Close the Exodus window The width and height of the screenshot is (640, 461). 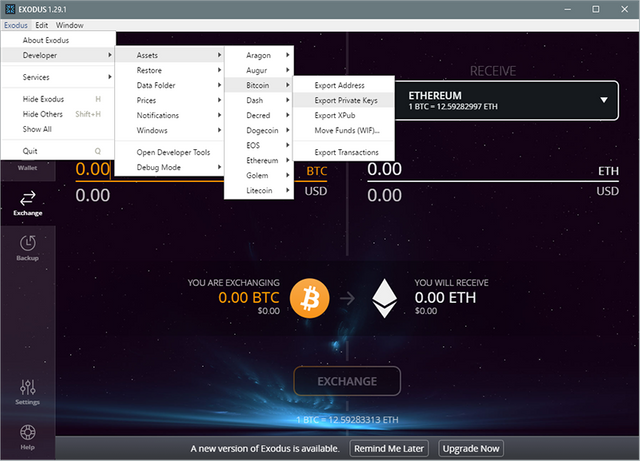point(624,9)
